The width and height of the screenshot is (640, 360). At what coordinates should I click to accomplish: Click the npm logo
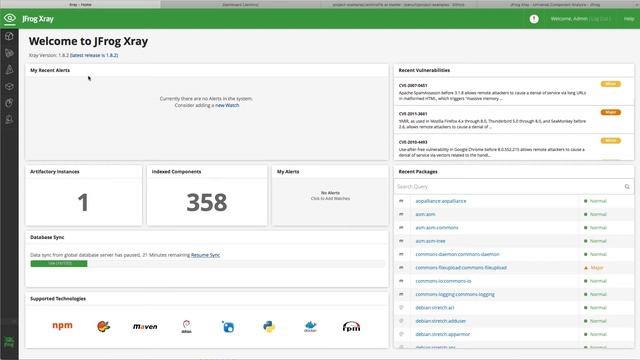click(62, 325)
